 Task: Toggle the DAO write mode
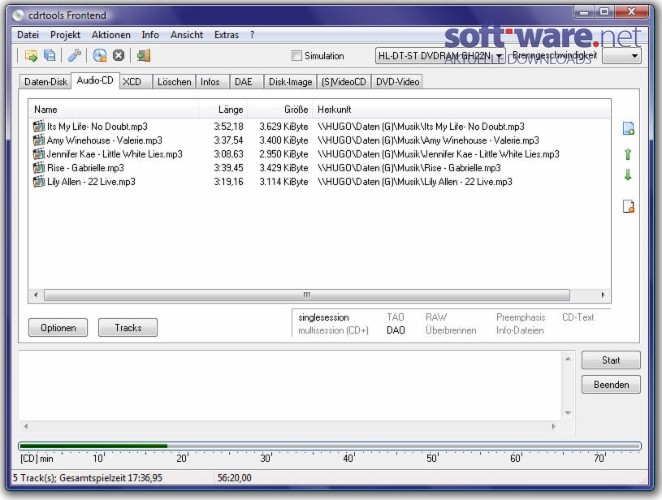point(396,331)
